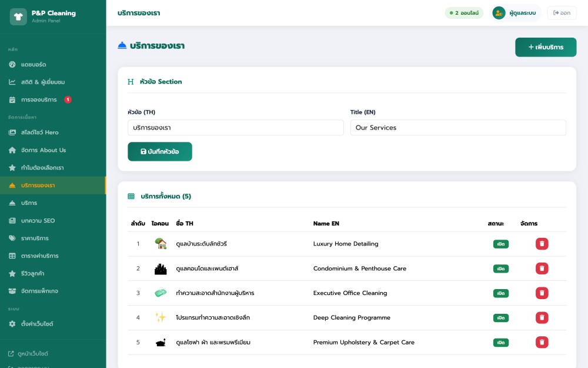588x368 pixels.
Task: Select ตั้งค่าเว็บไซต์ settings in sidebar
Action: tap(37, 324)
